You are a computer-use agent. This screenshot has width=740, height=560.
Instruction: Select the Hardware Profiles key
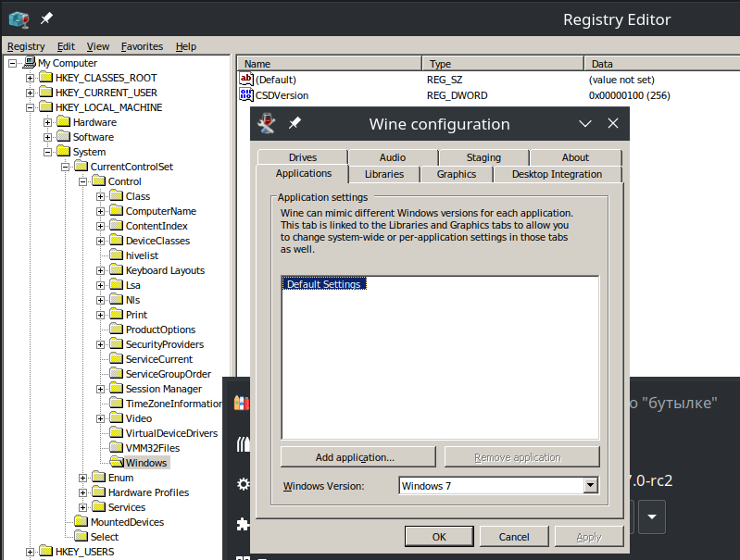148,492
